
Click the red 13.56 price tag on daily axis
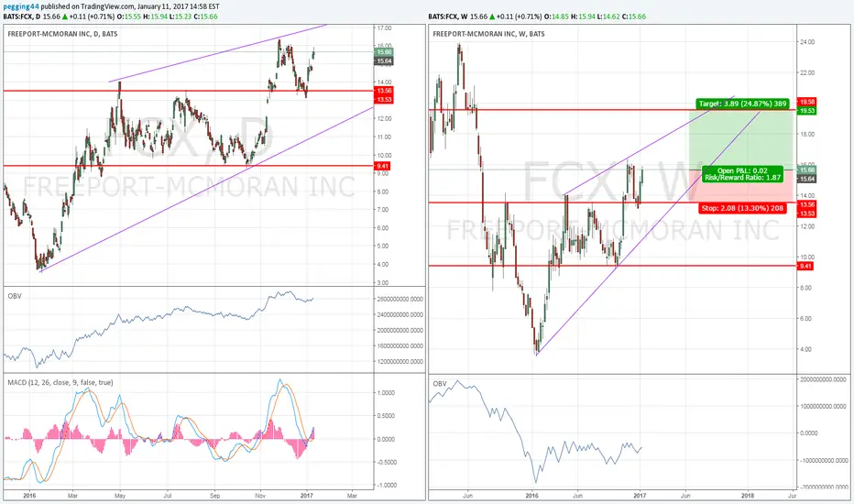384,91
